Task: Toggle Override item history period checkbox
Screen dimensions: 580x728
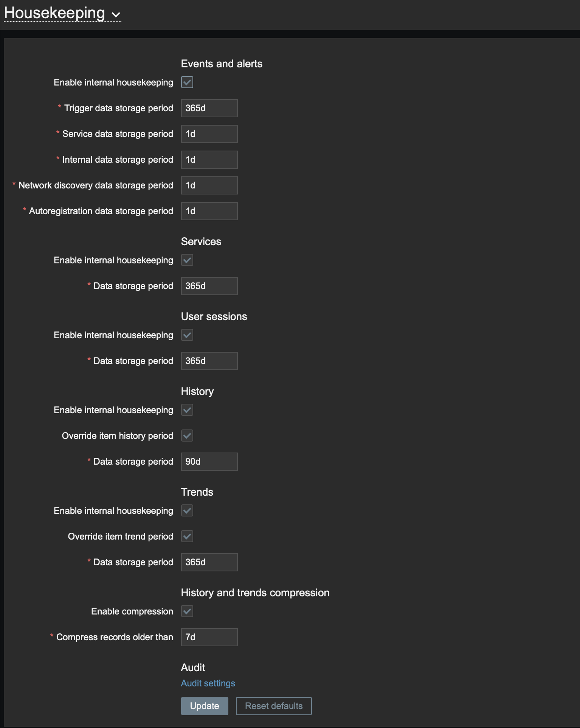Action: click(x=187, y=436)
